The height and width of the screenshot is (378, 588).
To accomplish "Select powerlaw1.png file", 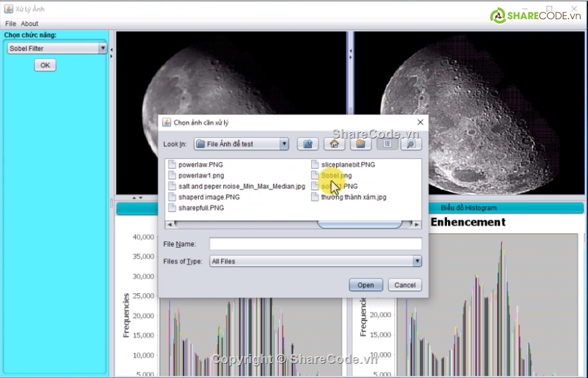I will click(x=201, y=176).
